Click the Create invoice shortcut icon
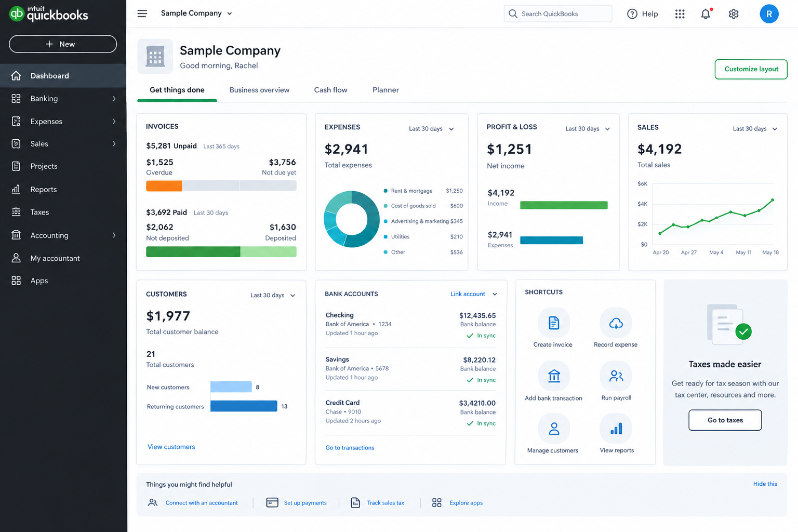The image size is (798, 532). 554,323
